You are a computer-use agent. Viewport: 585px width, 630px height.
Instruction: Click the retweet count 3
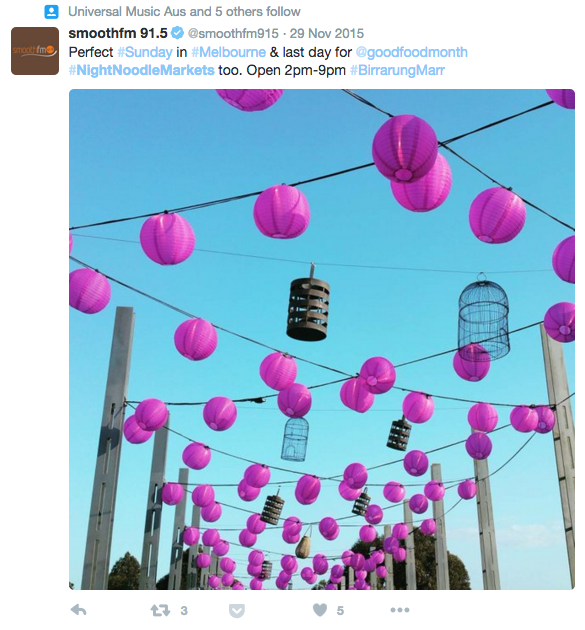(x=184, y=611)
